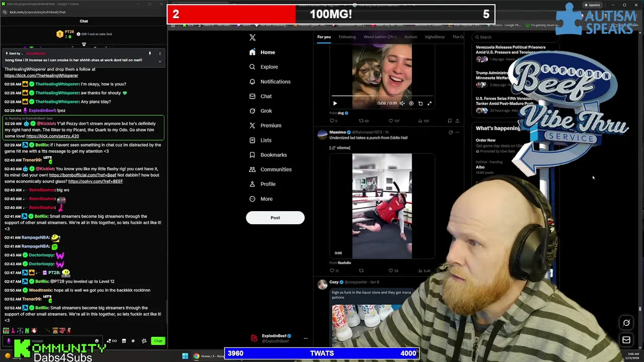Switch to the Following tab
Image resolution: width=644 pixels, height=362 pixels.
(347, 37)
